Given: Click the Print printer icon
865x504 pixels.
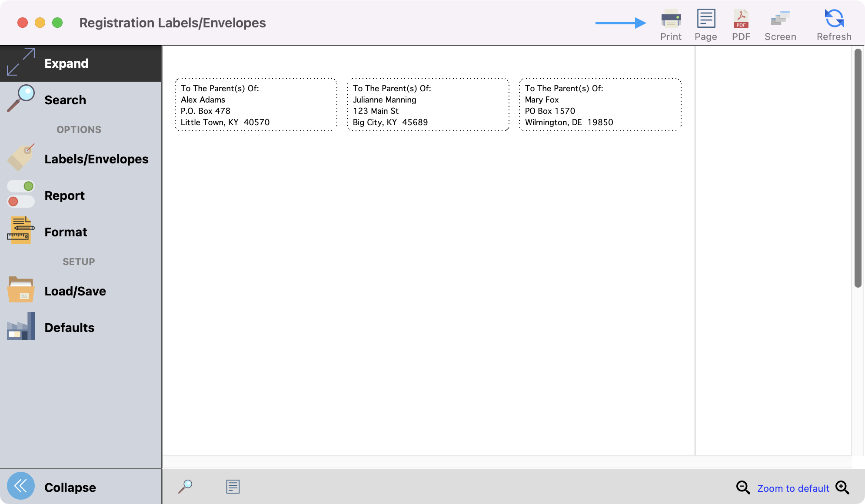Looking at the screenshot, I should [x=671, y=20].
